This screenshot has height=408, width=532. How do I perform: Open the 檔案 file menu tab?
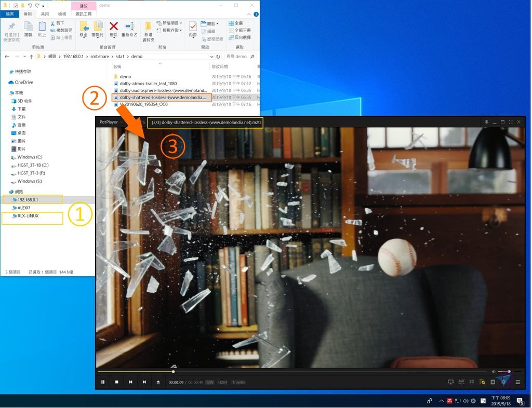tap(10, 14)
